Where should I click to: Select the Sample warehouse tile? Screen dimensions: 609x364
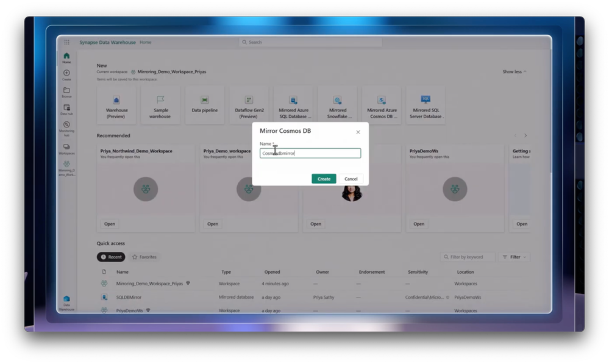click(x=160, y=105)
